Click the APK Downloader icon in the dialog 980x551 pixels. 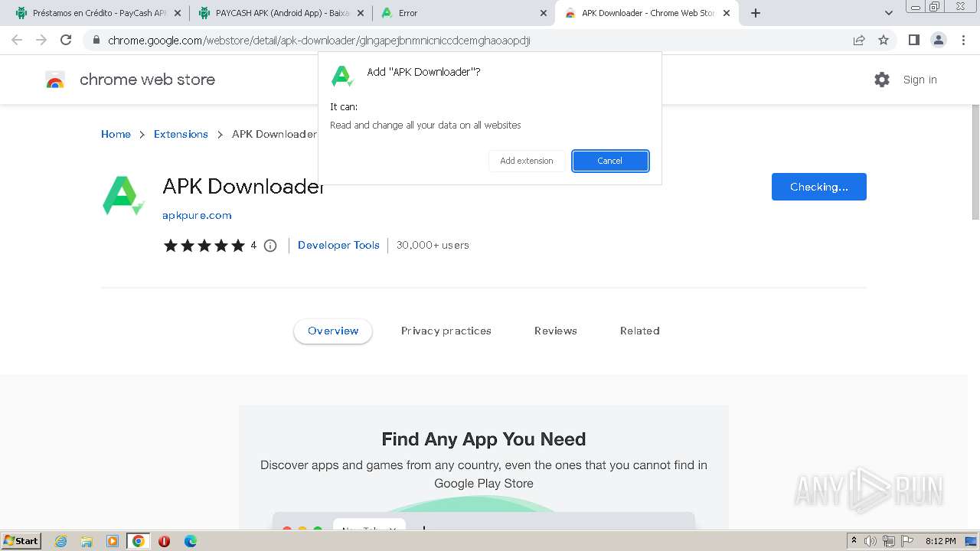point(342,76)
